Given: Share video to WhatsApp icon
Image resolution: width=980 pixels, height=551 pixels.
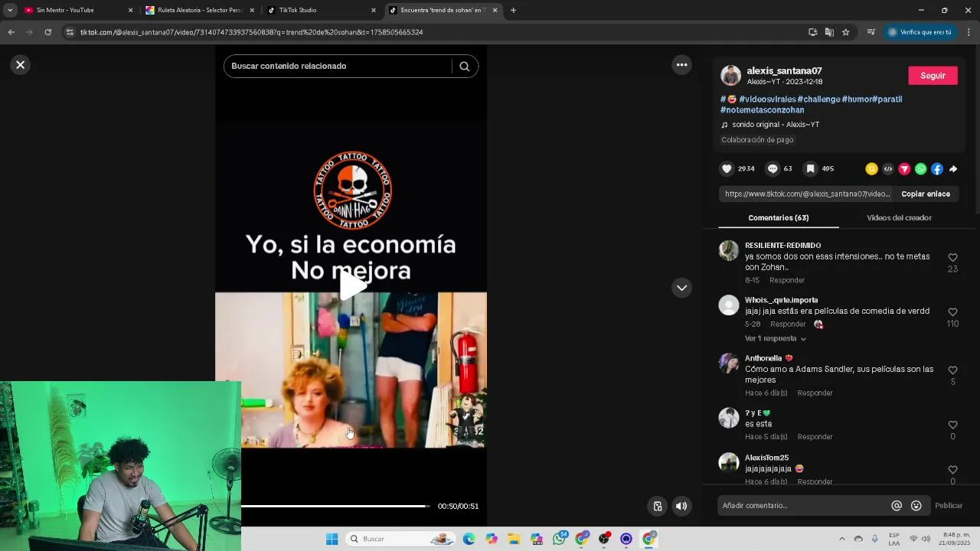Looking at the screenshot, I should [x=921, y=169].
